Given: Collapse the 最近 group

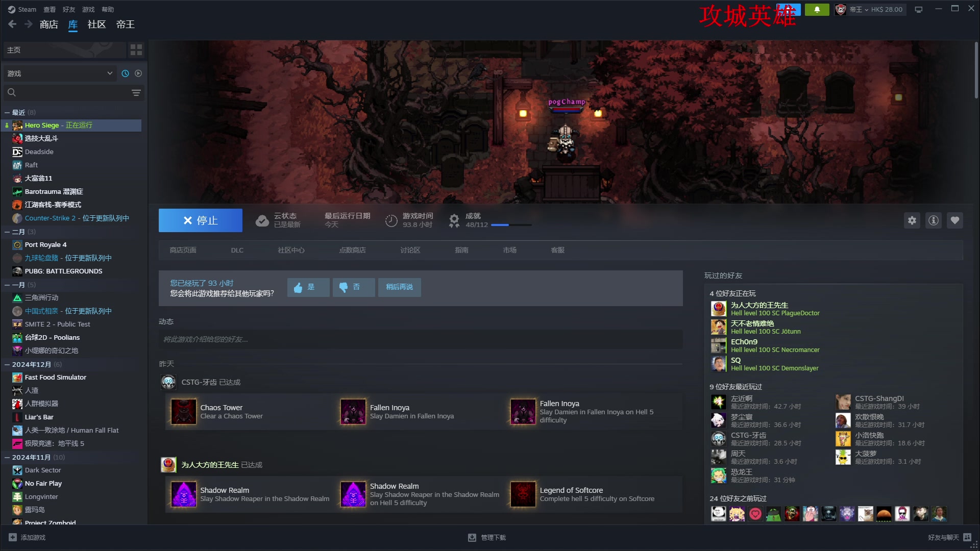Looking at the screenshot, I should (7, 112).
